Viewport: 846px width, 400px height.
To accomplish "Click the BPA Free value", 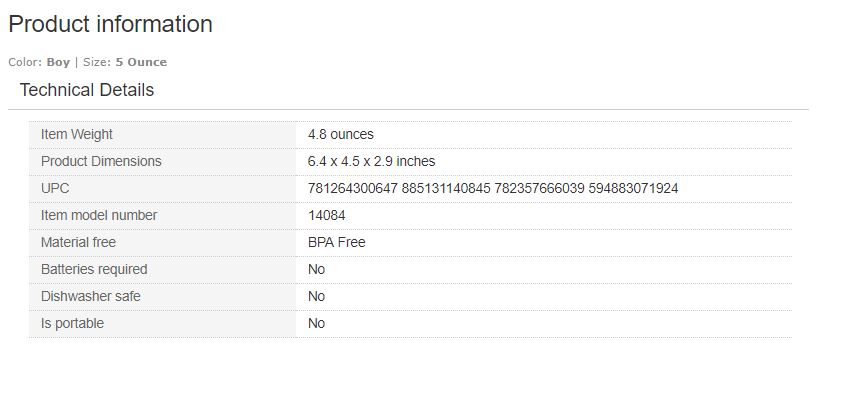I will [x=337, y=242].
